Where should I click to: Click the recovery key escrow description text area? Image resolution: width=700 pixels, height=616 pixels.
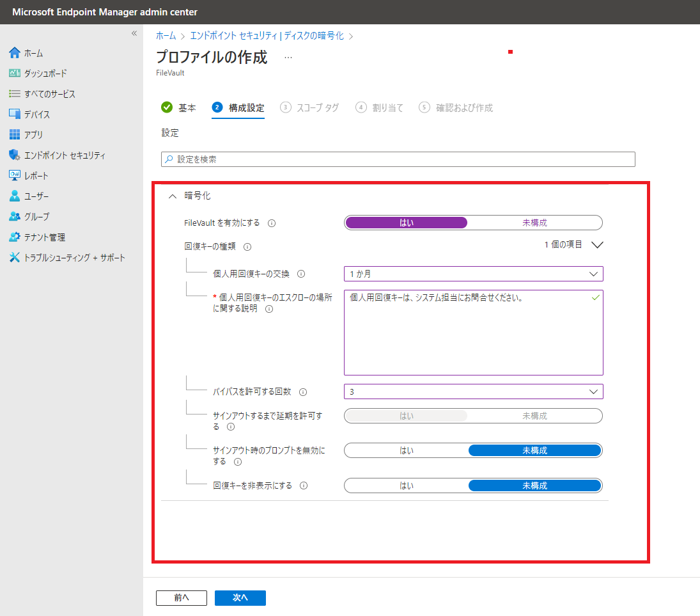473,333
